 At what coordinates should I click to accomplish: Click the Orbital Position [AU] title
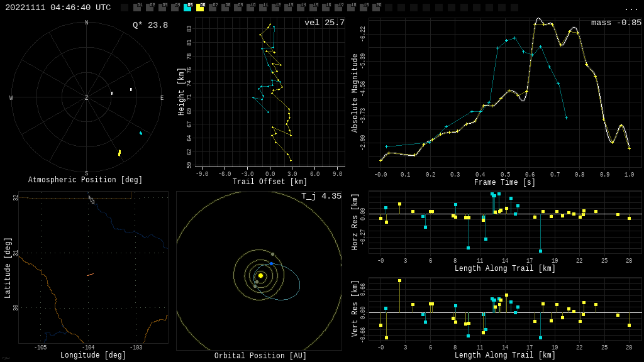pos(260,356)
